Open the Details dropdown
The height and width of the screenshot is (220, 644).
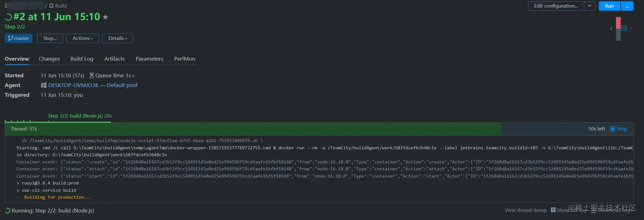pos(118,38)
